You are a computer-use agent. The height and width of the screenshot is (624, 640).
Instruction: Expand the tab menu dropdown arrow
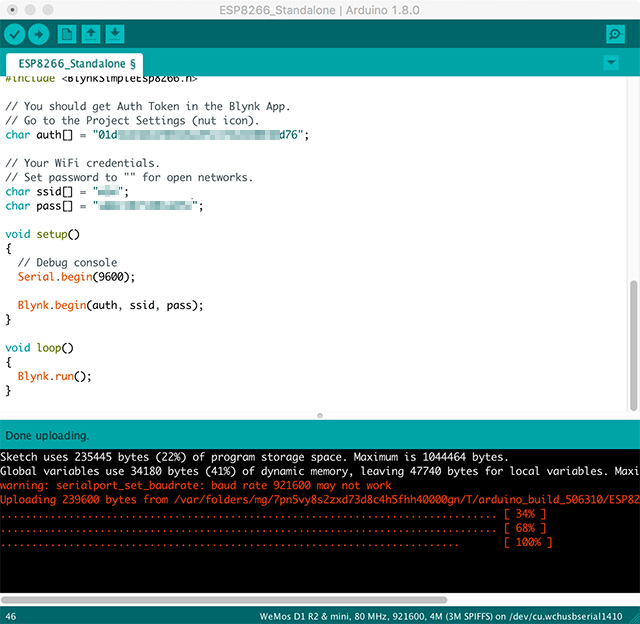pos(611,63)
